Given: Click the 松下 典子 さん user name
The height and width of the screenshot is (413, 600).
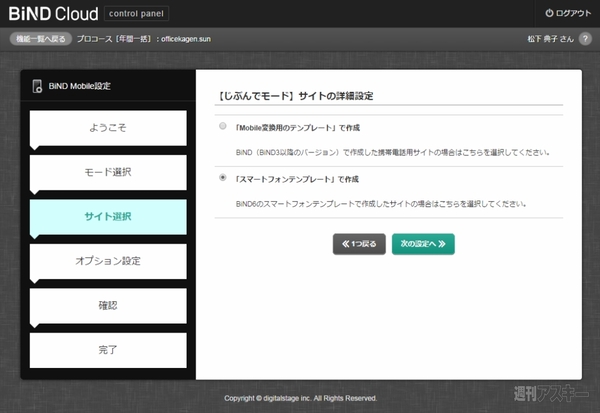Looking at the screenshot, I should click(550, 39).
